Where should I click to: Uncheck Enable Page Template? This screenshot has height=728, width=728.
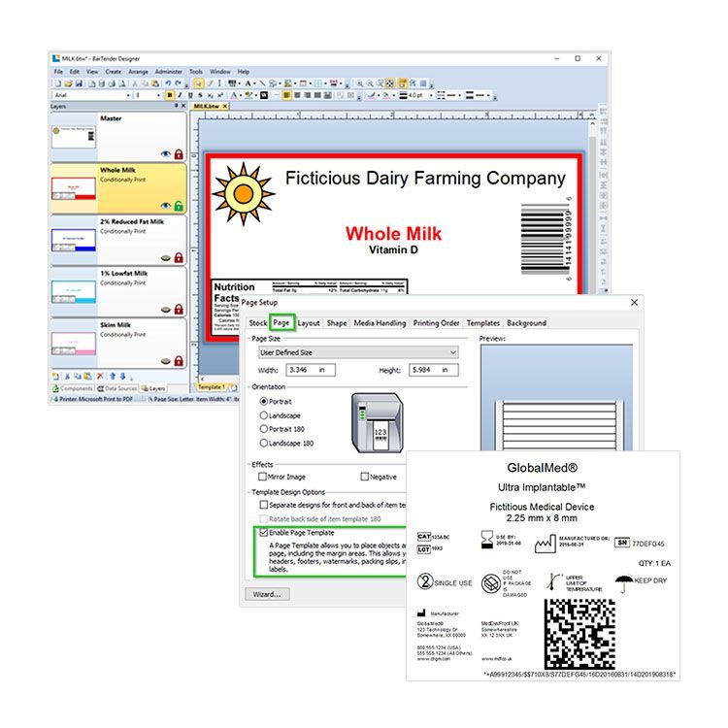(x=263, y=532)
